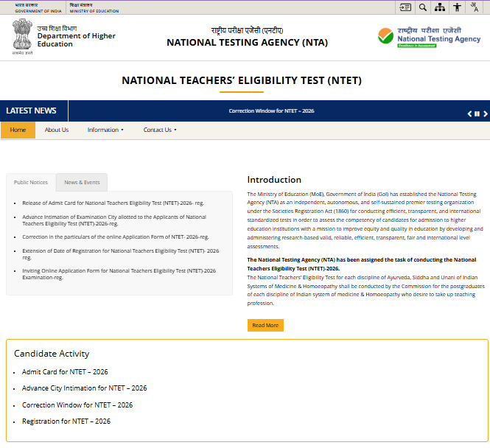Click the language switch icon
The width and height of the screenshot is (490, 448).
point(475,7)
